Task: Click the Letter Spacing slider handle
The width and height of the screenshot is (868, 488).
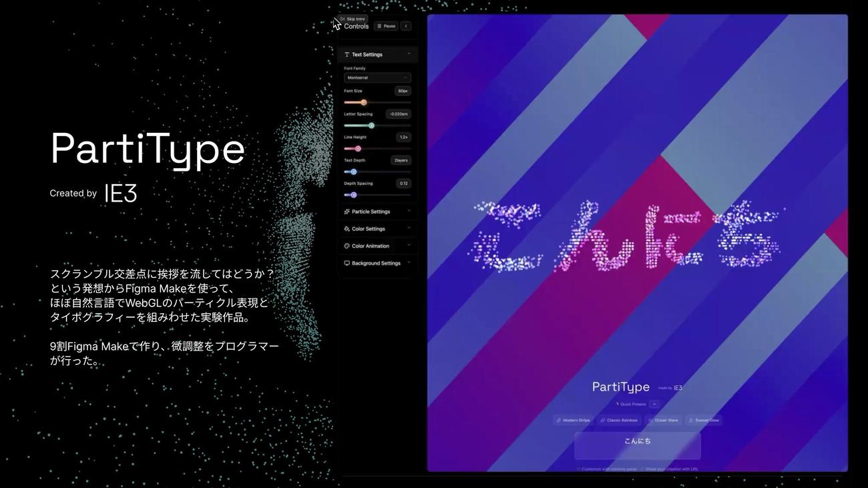Action: (371, 126)
